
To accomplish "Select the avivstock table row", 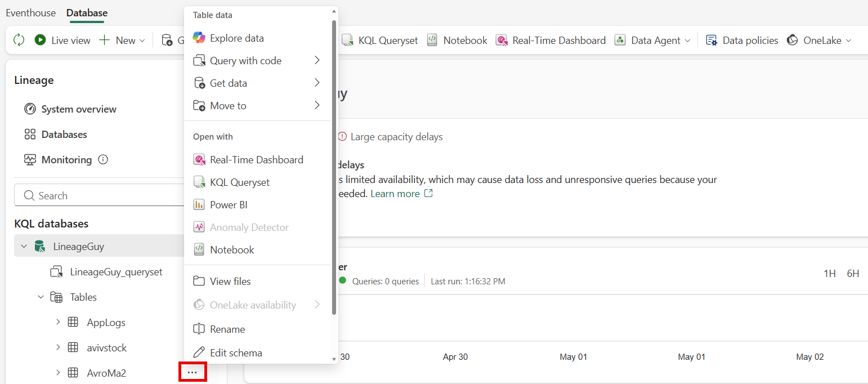I will click(107, 348).
